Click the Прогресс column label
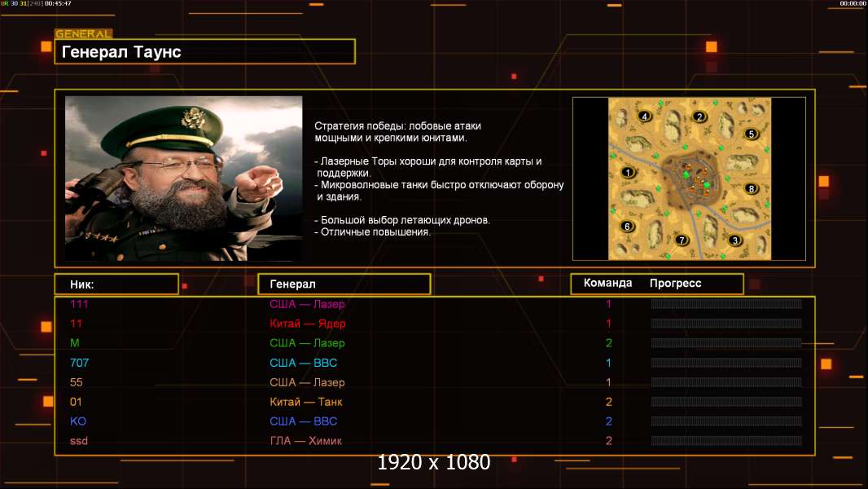The height and width of the screenshot is (489, 868). [675, 283]
